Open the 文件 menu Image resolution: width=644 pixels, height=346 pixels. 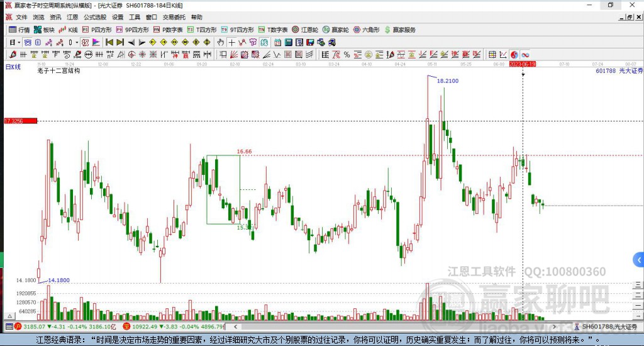click(21, 17)
